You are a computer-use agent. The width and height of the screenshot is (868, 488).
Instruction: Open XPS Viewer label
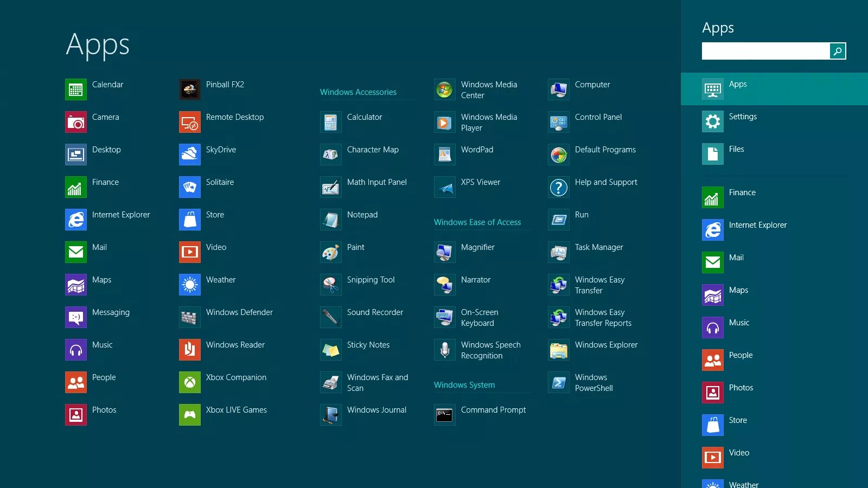tap(481, 182)
